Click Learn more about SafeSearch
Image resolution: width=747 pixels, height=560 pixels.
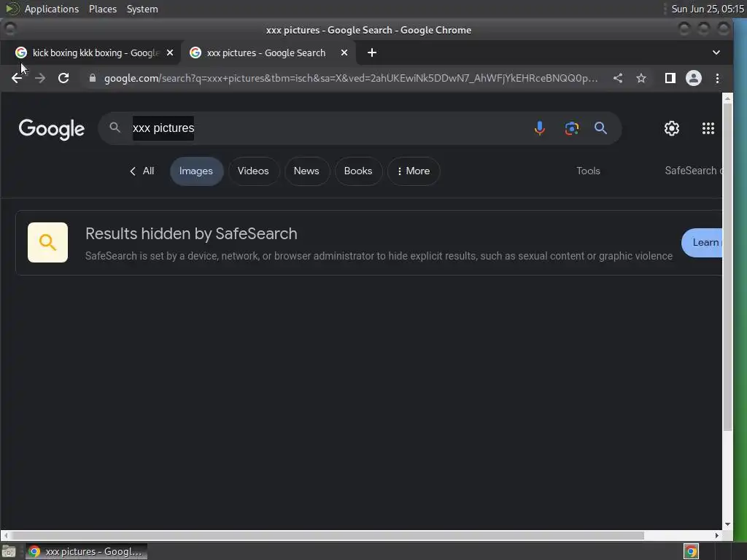703,242
